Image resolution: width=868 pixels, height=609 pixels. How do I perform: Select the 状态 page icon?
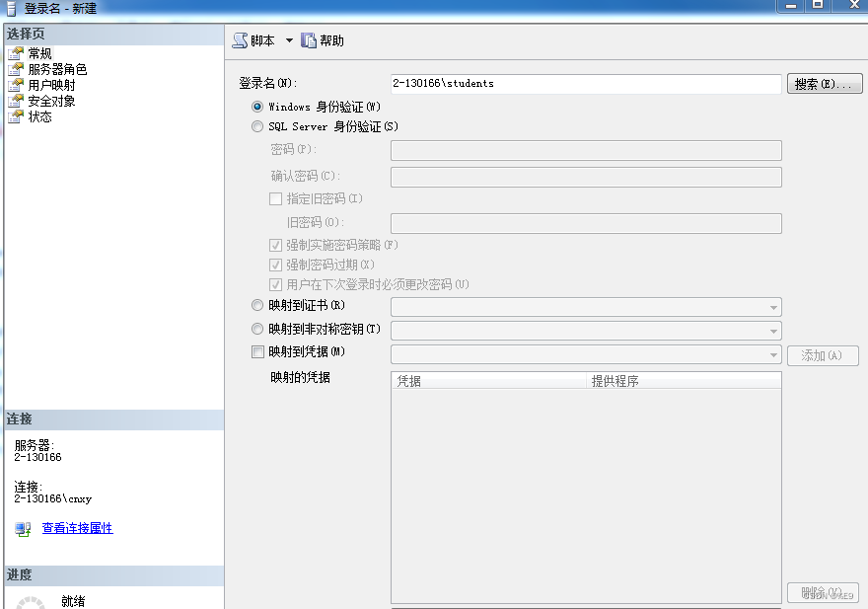pos(16,116)
